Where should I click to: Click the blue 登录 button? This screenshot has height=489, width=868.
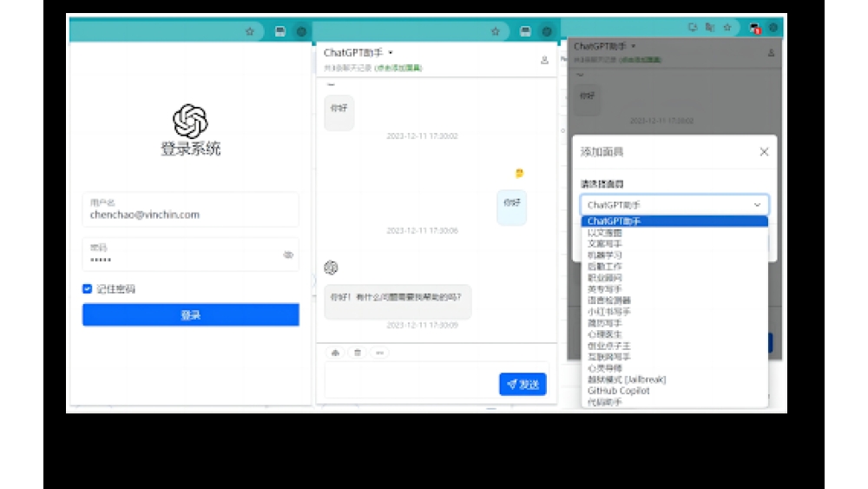point(190,314)
